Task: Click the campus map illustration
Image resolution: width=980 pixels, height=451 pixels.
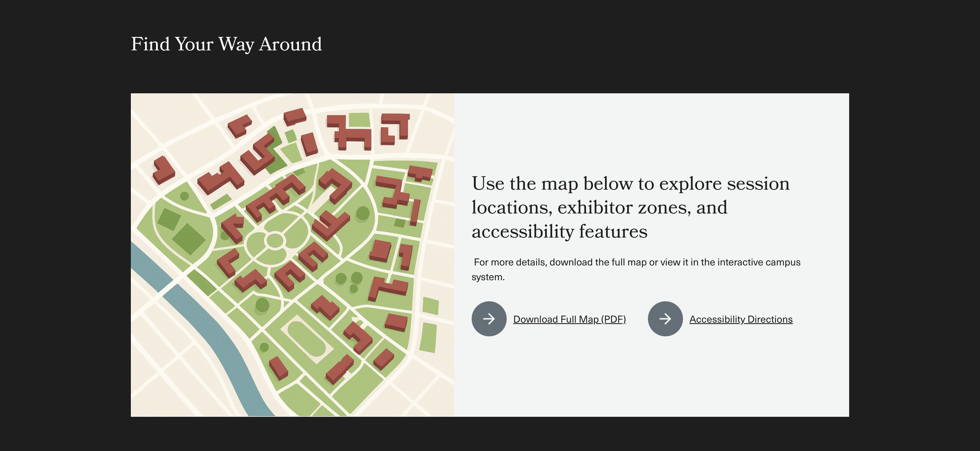Action: [x=292, y=255]
